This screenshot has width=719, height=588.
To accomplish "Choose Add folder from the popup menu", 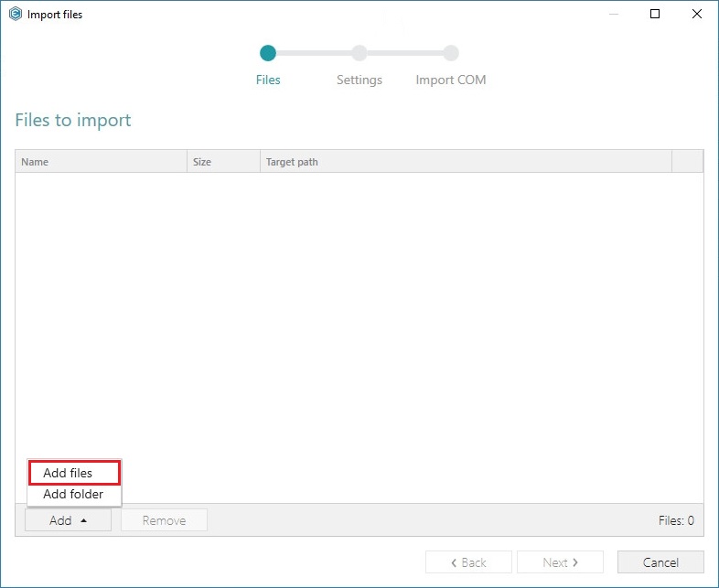I will click(x=74, y=494).
